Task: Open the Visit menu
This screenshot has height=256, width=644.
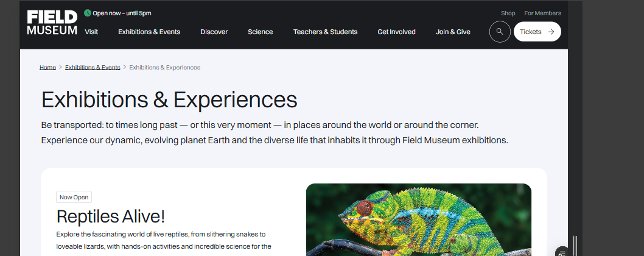Action: click(x=91, y=32)
